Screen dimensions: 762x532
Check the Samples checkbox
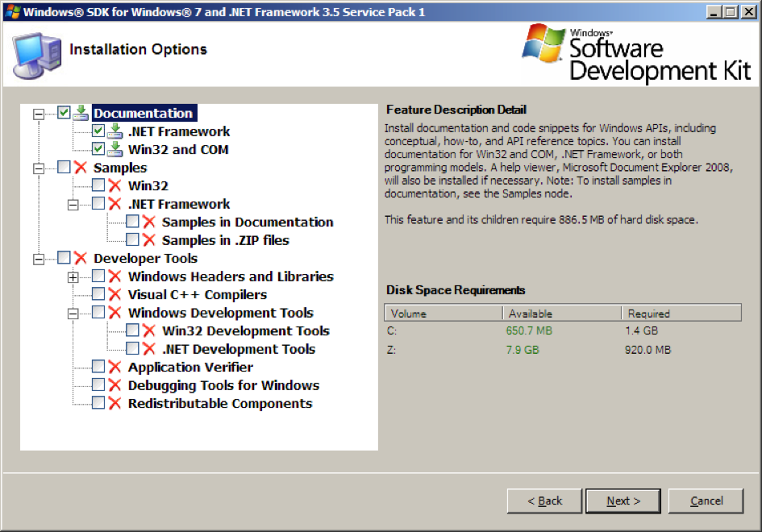click(65, 167)
